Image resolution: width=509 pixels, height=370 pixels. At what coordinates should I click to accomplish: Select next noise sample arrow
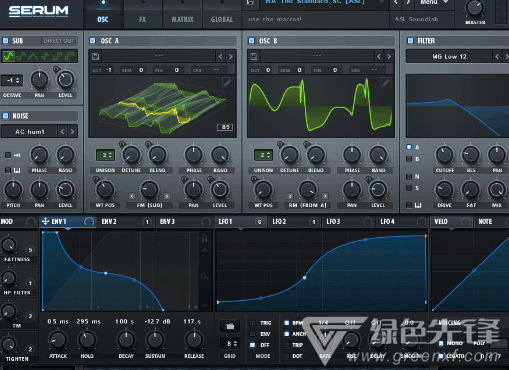(x=72, y=132)
